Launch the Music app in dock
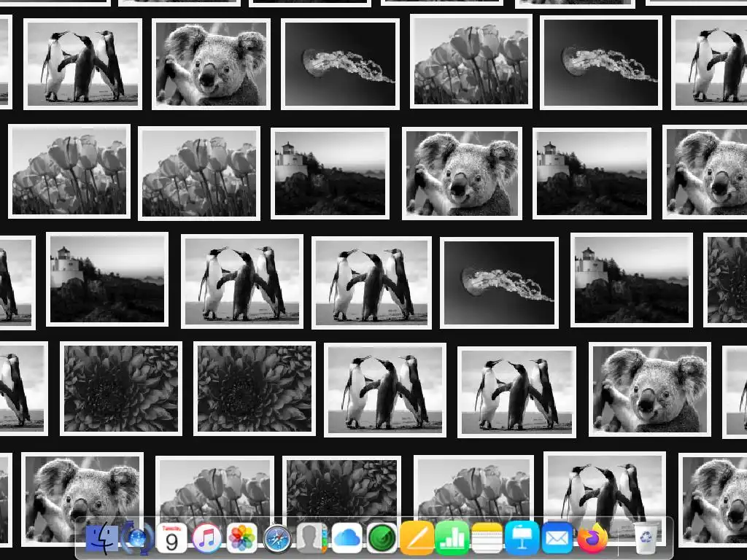This screenshot has width=747, height=560. click(206, 539)
